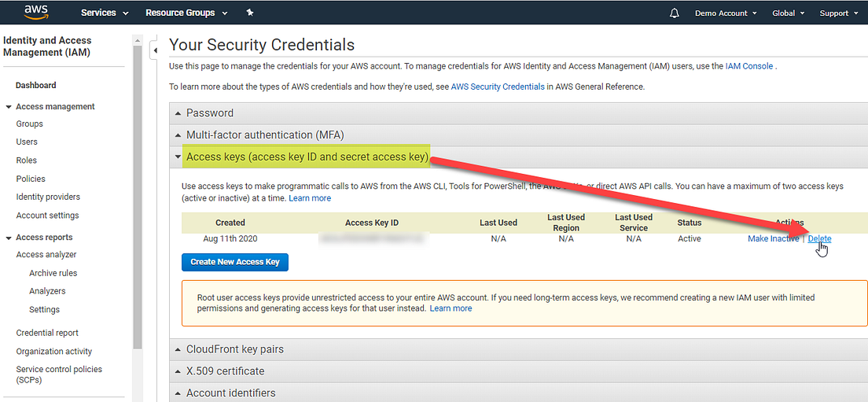868x402 pixels.
Task: Click the pin shortcut icon in header
Action: pyautogui.click(x=250, y=13)
